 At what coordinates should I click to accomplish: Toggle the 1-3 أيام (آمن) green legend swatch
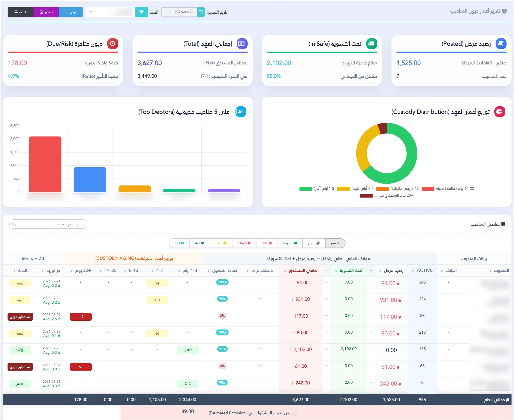(306, 189)
